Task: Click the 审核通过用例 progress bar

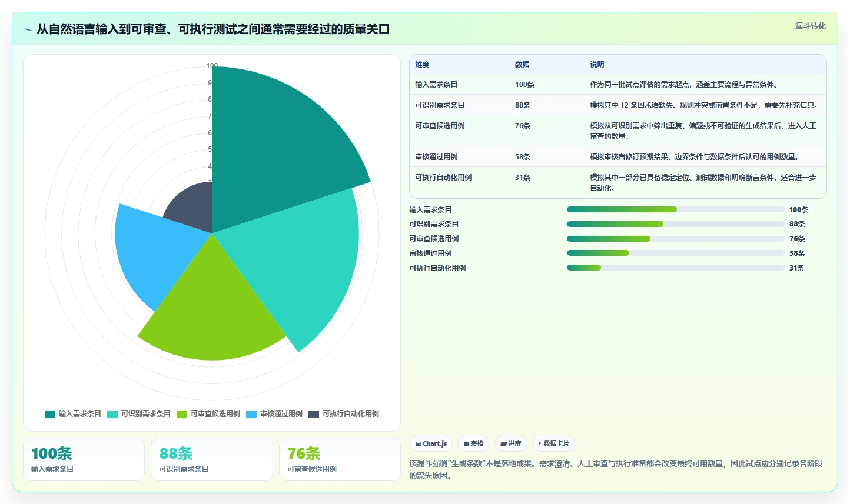Action: 675,253
